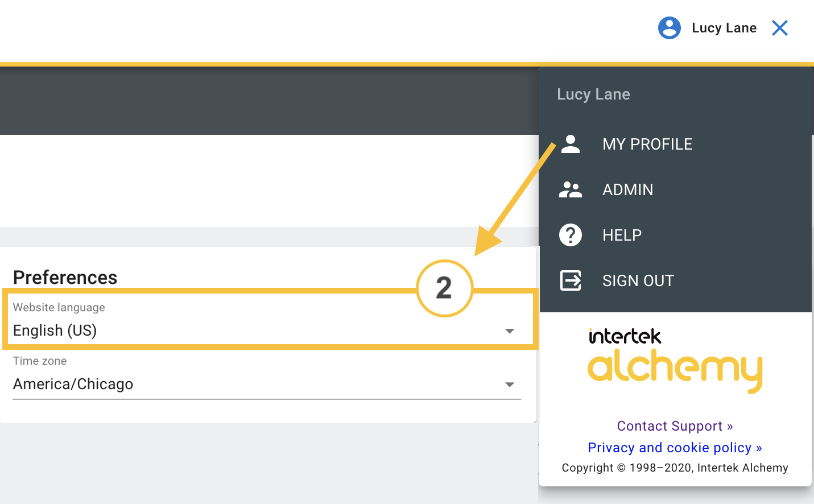Open the Website language dropdown arrow
Viewport: 814px width, 504px height.
click(510, 331)
